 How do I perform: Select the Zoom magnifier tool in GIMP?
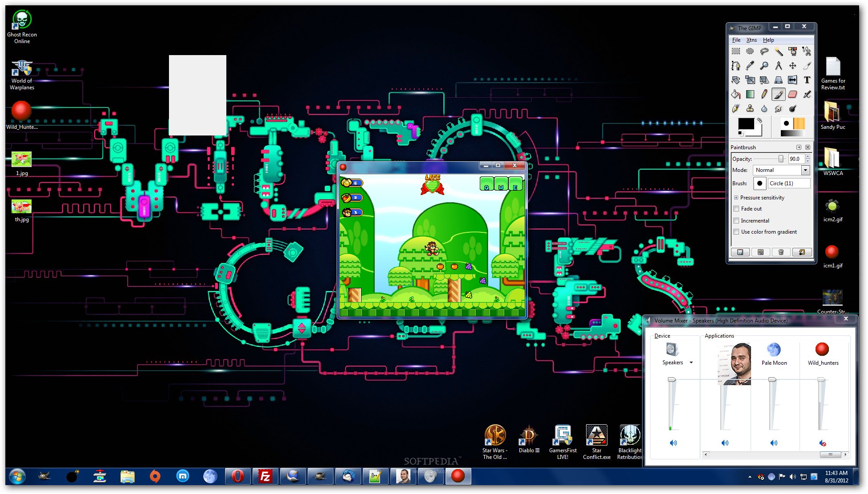764,66
